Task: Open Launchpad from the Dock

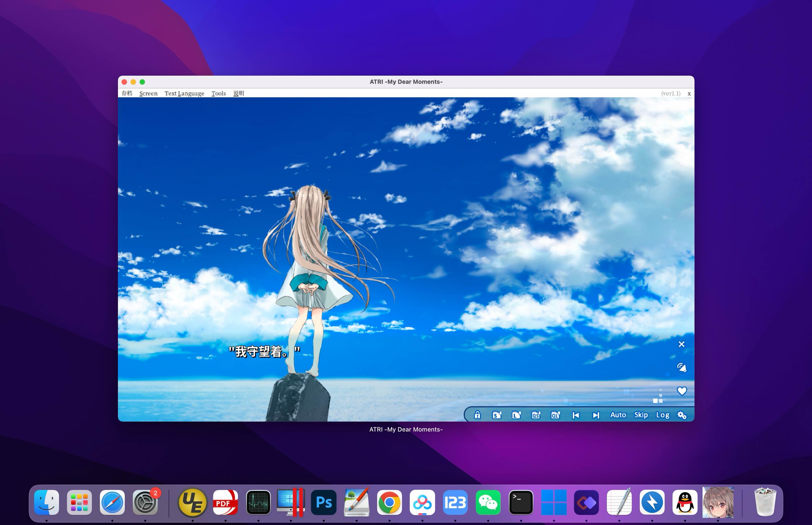Action: pyautogui.click(x=80, y=502)
